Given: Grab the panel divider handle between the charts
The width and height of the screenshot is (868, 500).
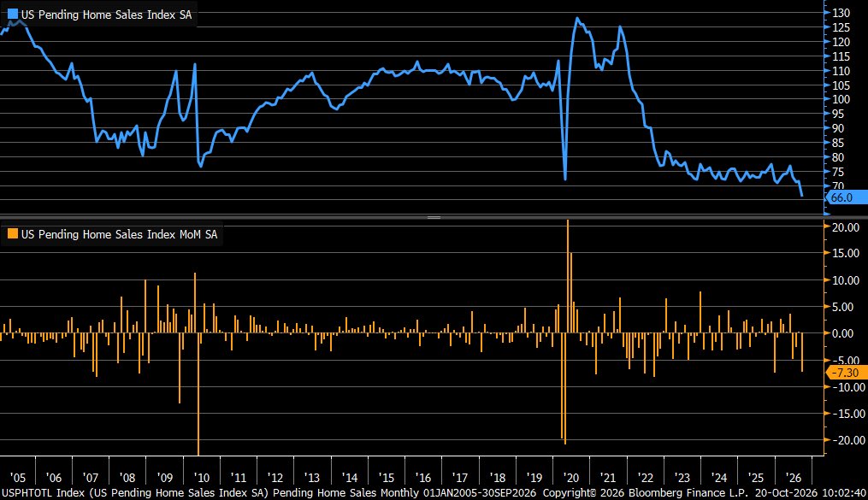Looking at the screenshot, I should (x=434, y=217).
